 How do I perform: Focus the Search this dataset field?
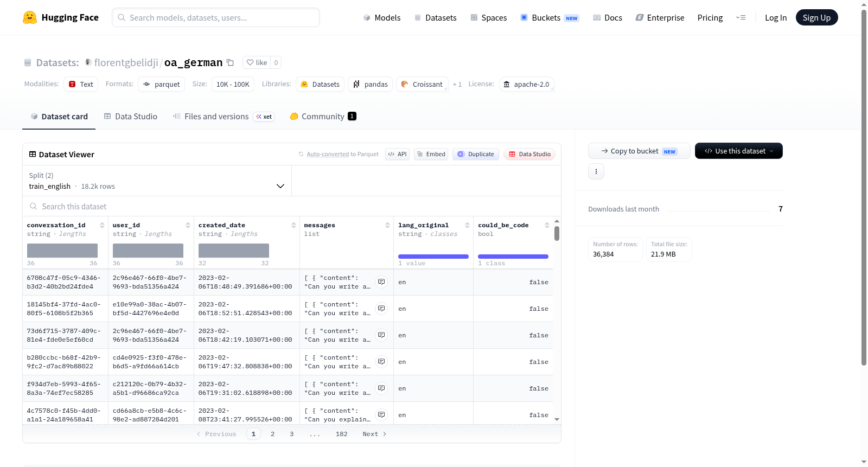point(292,207)
